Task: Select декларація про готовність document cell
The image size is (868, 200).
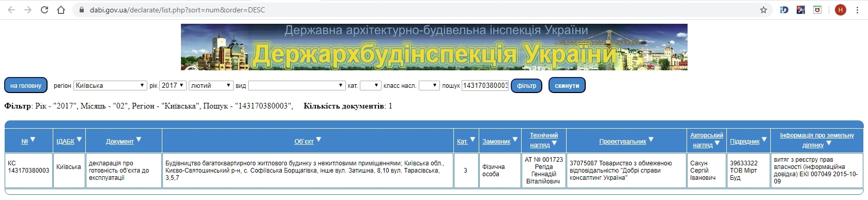Action: point(123,171)
